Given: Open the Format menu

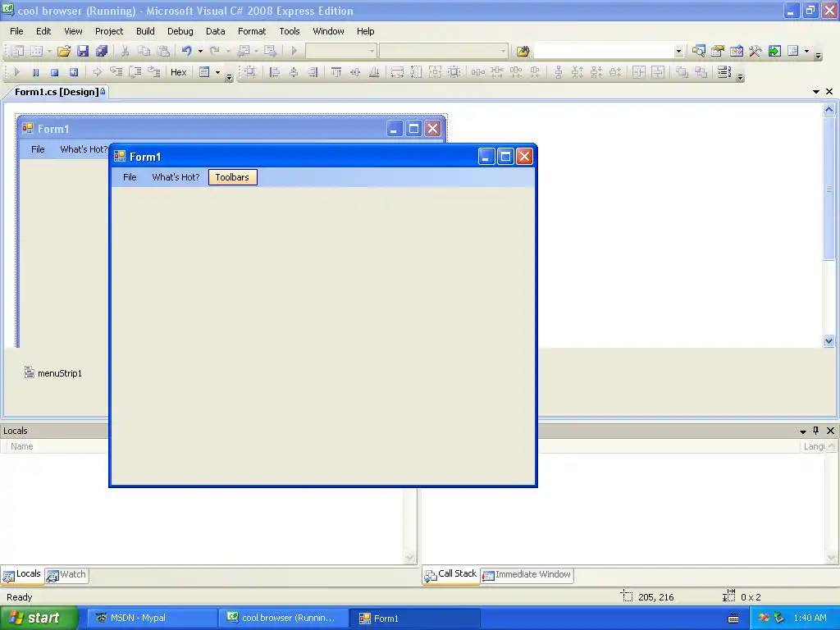Looking at the screenshot, I should pos(252,31).
